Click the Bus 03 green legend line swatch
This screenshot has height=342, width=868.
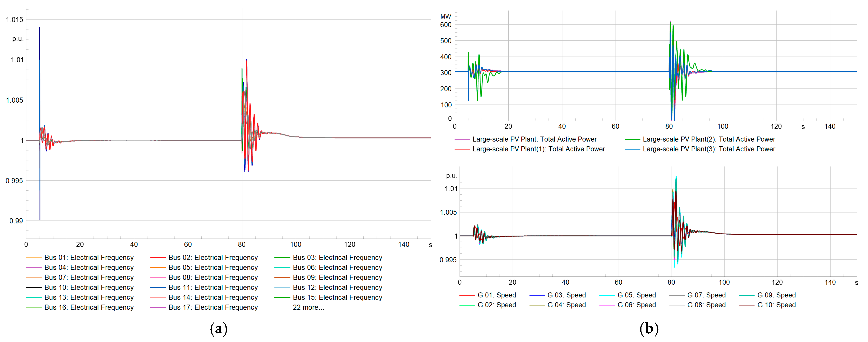[x=282, y=258]
